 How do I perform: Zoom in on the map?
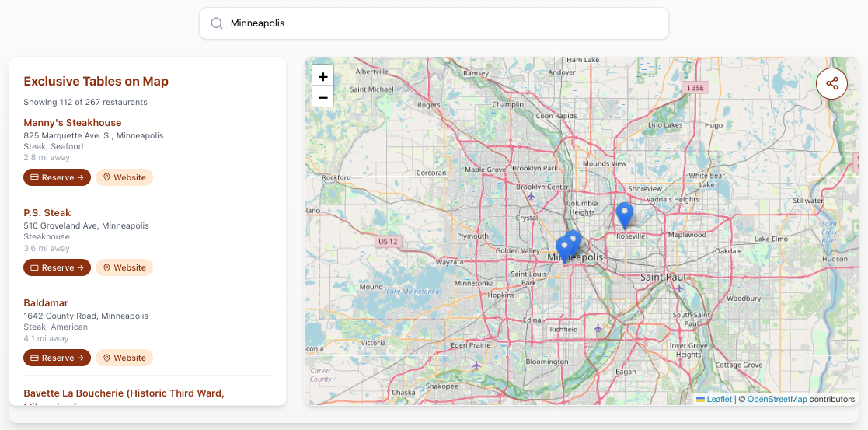click(323, 76)
